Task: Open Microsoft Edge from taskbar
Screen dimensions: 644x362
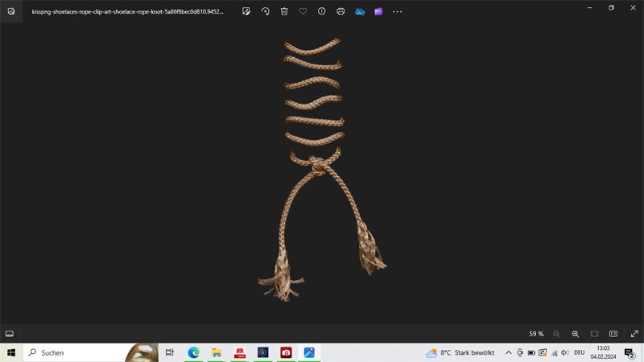Action: coord(193,352)
